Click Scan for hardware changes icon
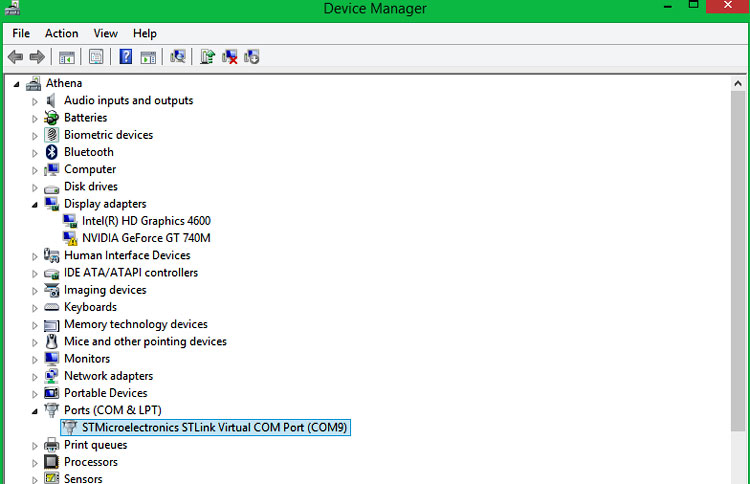This screenshot has width=750, height=484. [x=177, y=56]
